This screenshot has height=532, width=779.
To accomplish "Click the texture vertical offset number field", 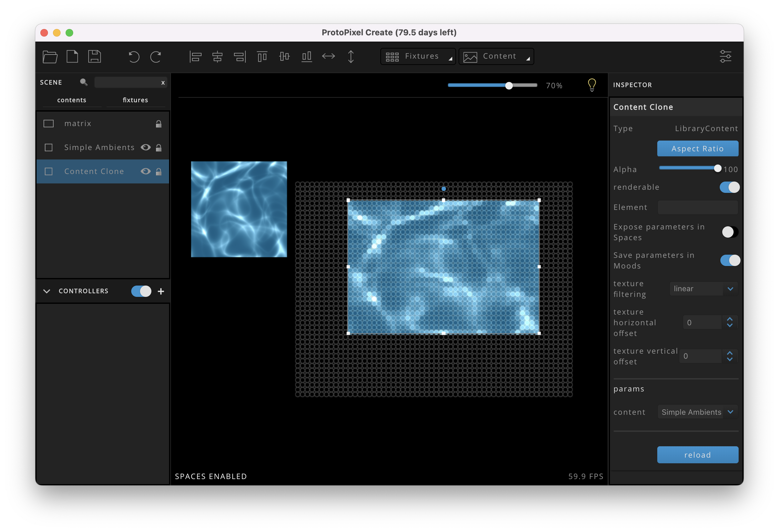I will coord(700,356).
